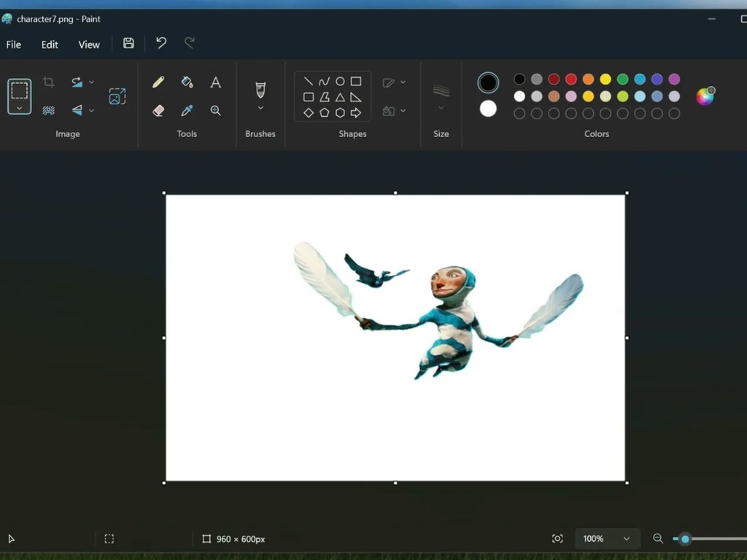Select the Magnifier tool
Image resolution: width=747 pixels, height=560 pixels.
pos(216,111)
